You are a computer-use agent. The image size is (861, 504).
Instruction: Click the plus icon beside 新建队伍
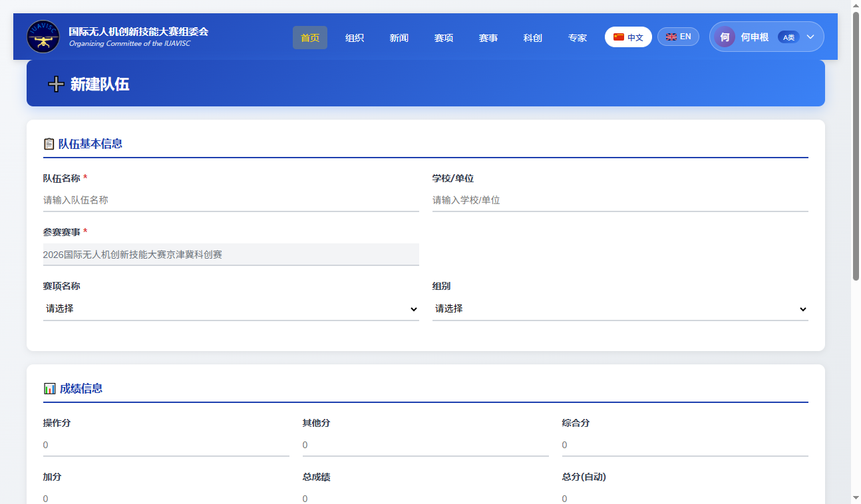[x=56, y=84]
